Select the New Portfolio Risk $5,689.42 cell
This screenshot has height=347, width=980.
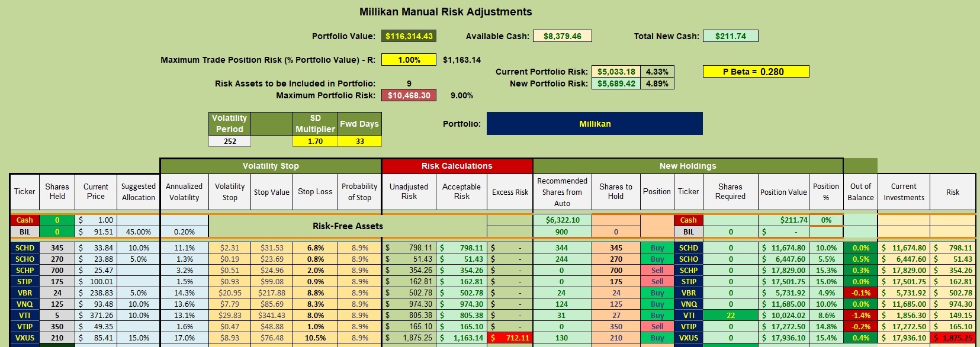point(616,83)
